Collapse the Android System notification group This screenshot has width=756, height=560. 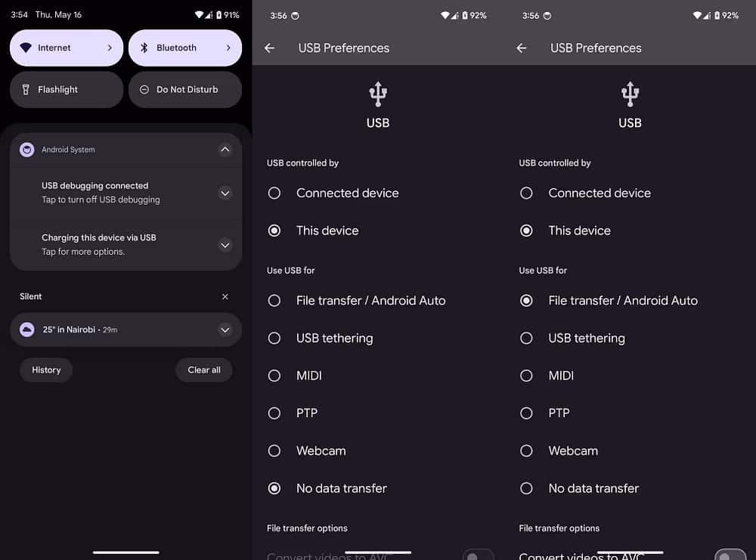pyautogui.click(x=225, y=150)
